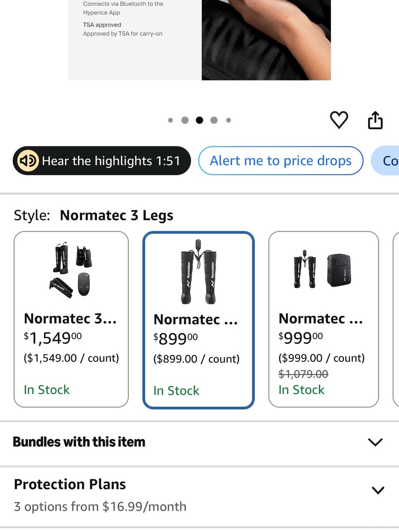
Task: Tap Alert me to price drops
Action: 281,160
